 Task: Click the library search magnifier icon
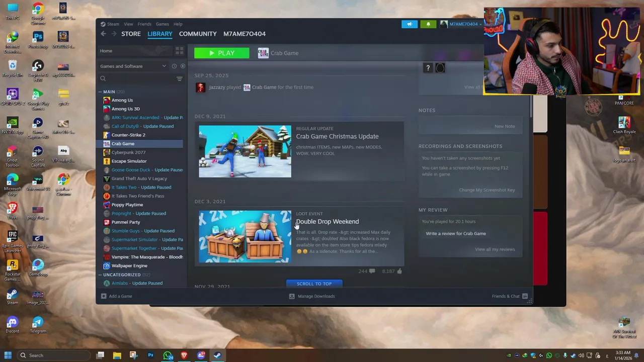coord(103,78)
